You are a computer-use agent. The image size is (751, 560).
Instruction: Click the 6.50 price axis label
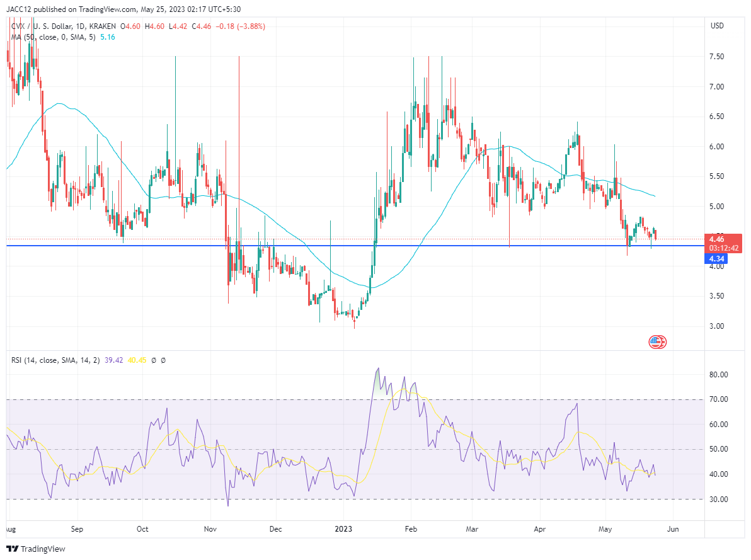pyautogui.click(x=716, y=117)
